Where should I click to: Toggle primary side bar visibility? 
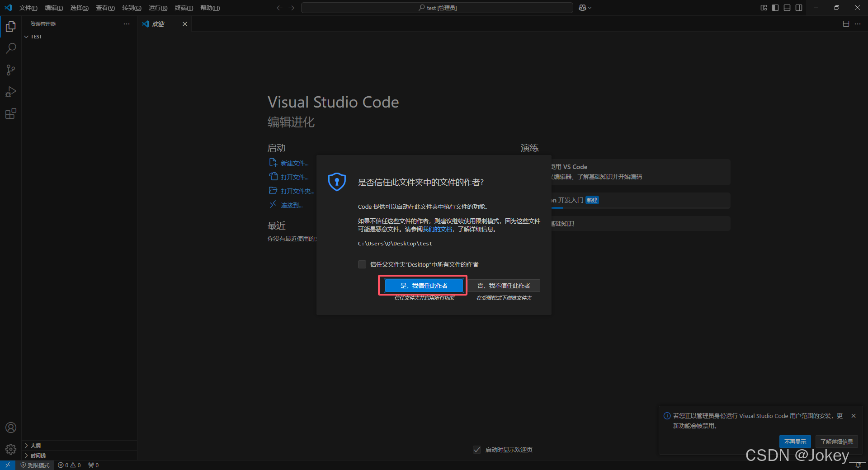775,8
